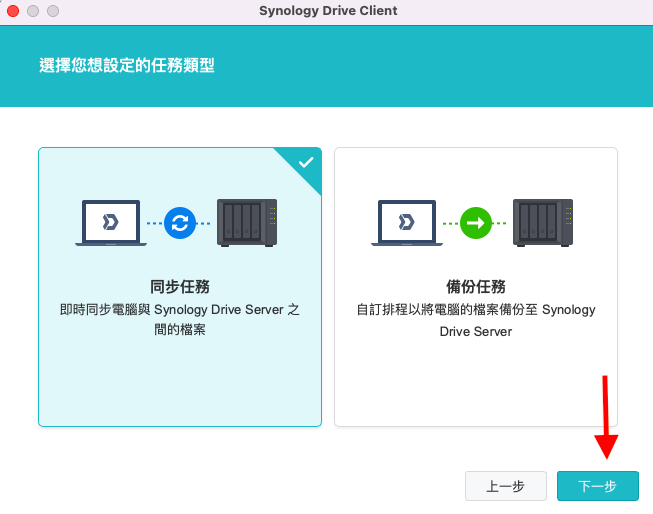Click the green arrow backup icon
Image resolution: width=653 pixels, height=514 pixels.
(476, 222)
